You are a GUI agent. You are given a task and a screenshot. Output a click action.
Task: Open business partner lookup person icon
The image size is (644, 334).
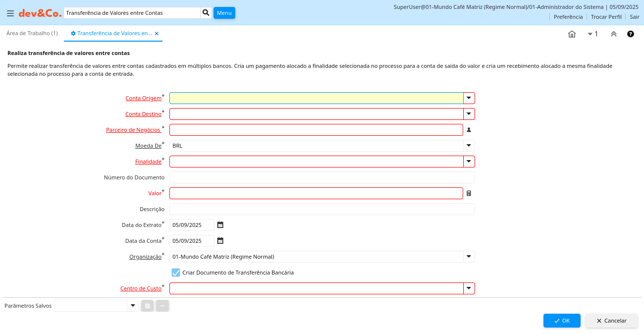469,130
